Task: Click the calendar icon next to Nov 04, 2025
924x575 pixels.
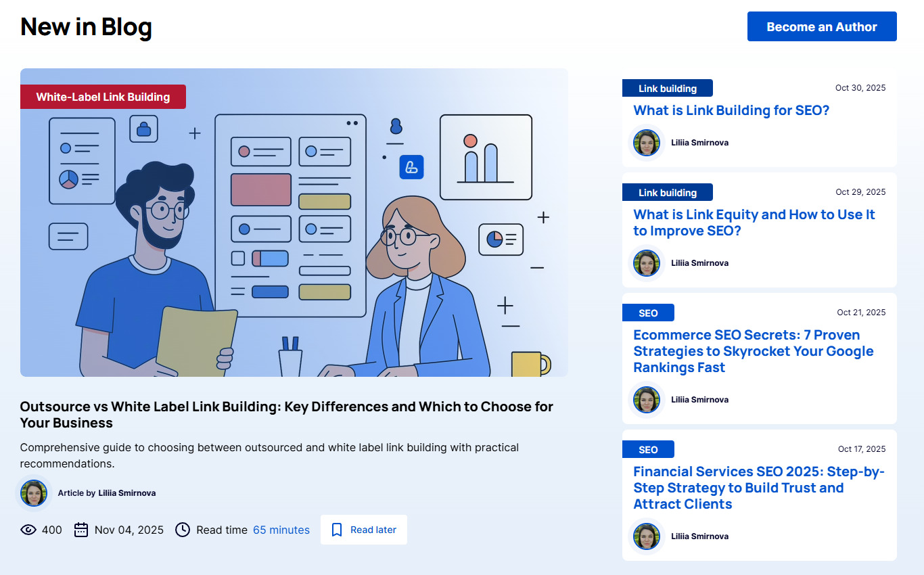Action: (x=80, y=530)
